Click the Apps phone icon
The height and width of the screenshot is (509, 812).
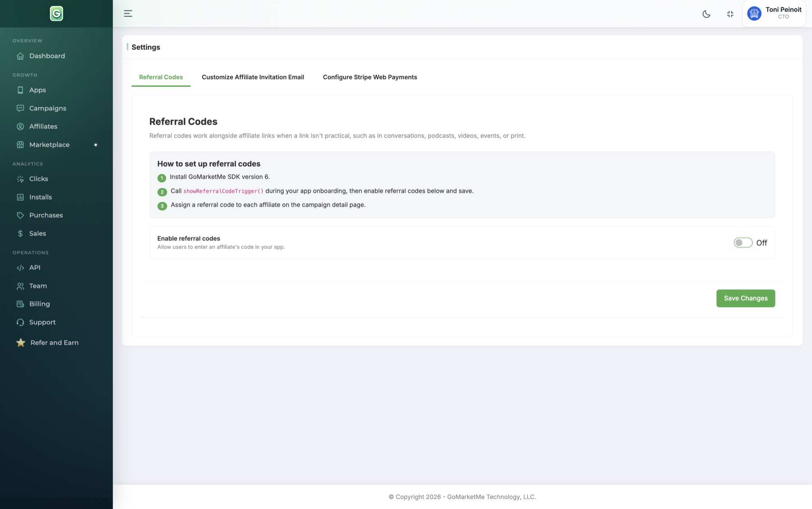click(20, 90)
